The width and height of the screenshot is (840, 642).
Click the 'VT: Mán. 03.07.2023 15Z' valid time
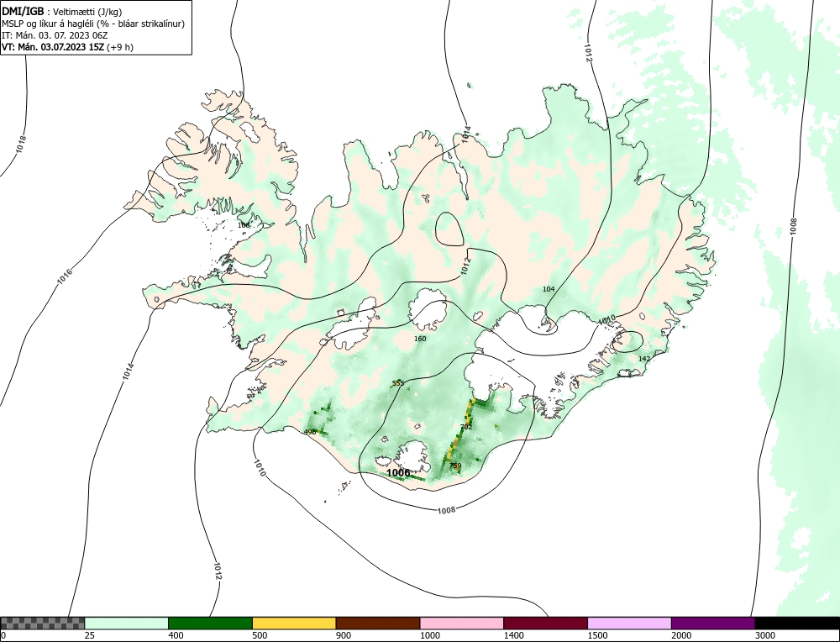tap(53, 46)
